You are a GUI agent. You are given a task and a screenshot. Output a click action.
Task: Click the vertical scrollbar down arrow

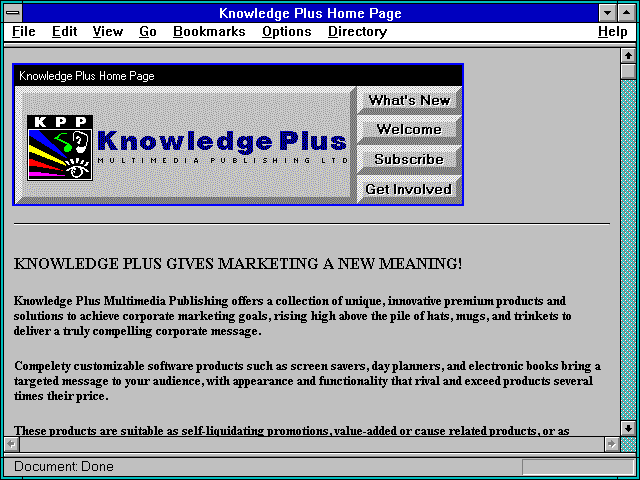[x=628, y=428]
